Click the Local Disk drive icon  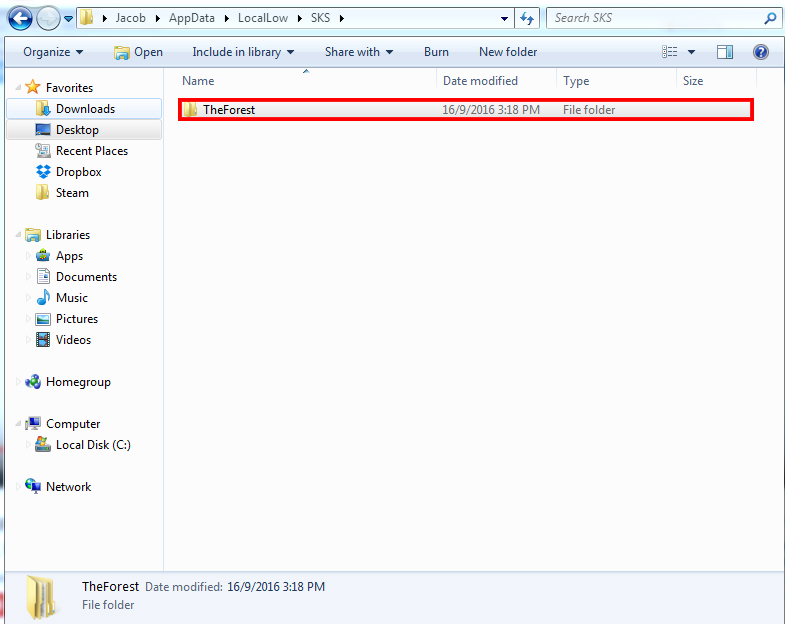43,444
